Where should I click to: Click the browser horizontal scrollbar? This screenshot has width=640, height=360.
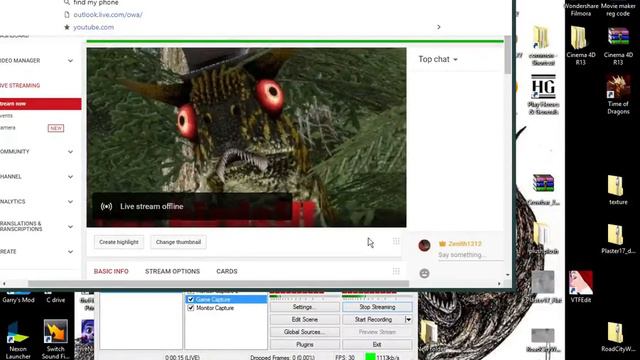[218, 283]
